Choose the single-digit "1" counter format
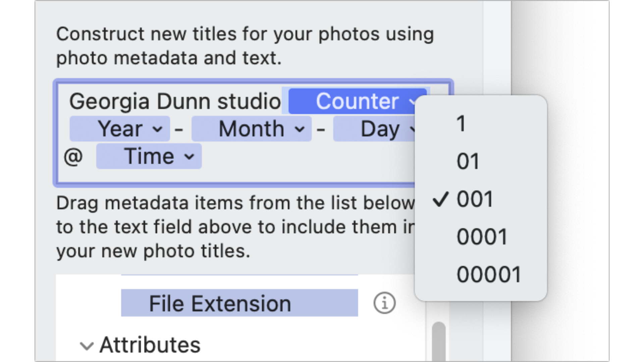 point(462,124)
